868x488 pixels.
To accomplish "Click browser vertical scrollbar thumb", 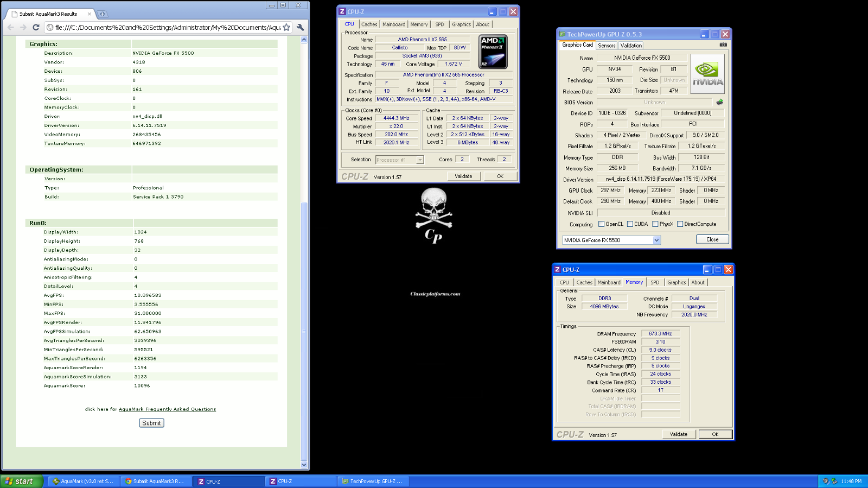I will (x=304, y=331).
